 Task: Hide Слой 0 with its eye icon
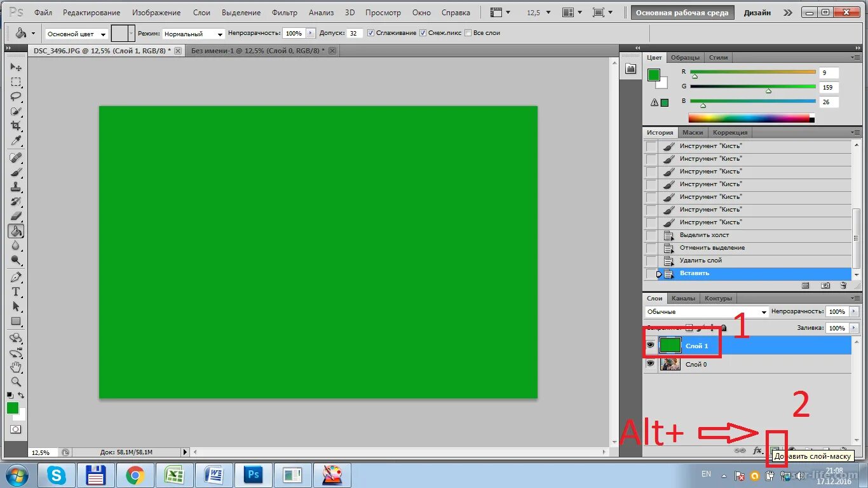pyautogui.click(x=650, y=364)
